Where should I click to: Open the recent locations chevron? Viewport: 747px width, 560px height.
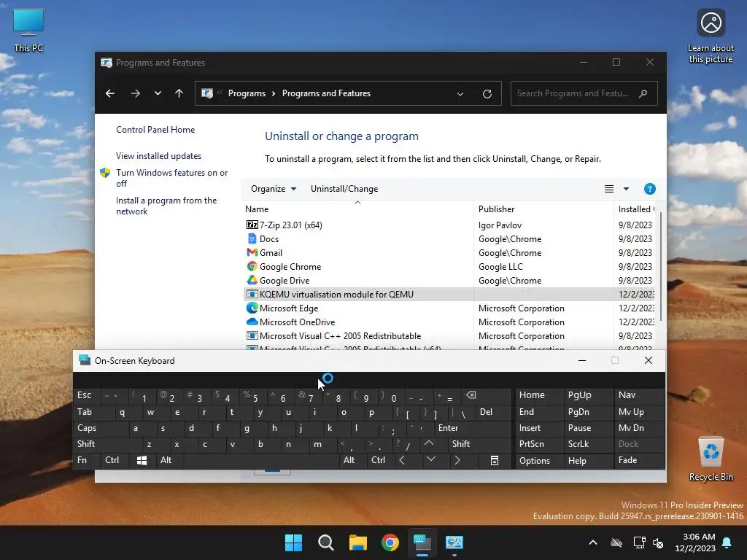(158, 93)
